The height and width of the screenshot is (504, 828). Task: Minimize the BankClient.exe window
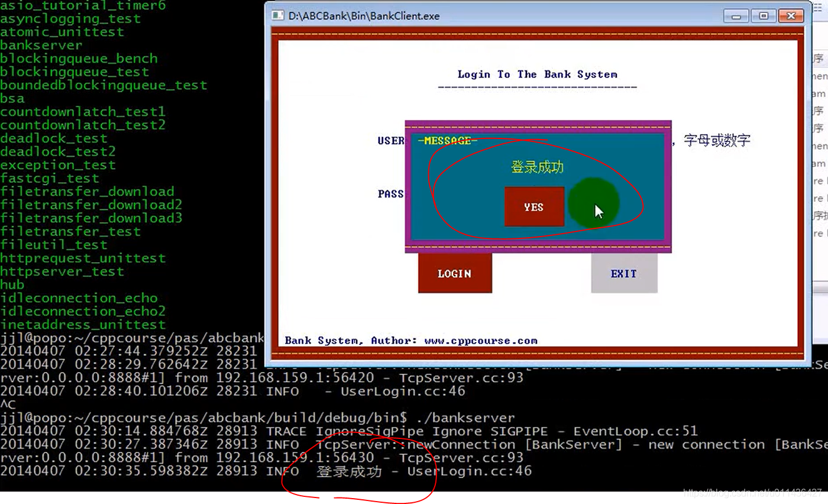pyautogui.click(x=736, y=16)
